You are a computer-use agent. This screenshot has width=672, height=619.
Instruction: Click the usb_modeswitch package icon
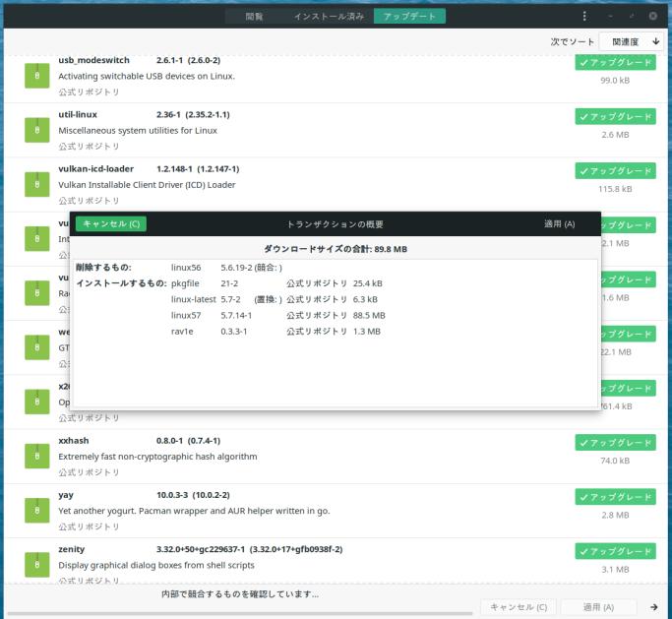(36, 76)
